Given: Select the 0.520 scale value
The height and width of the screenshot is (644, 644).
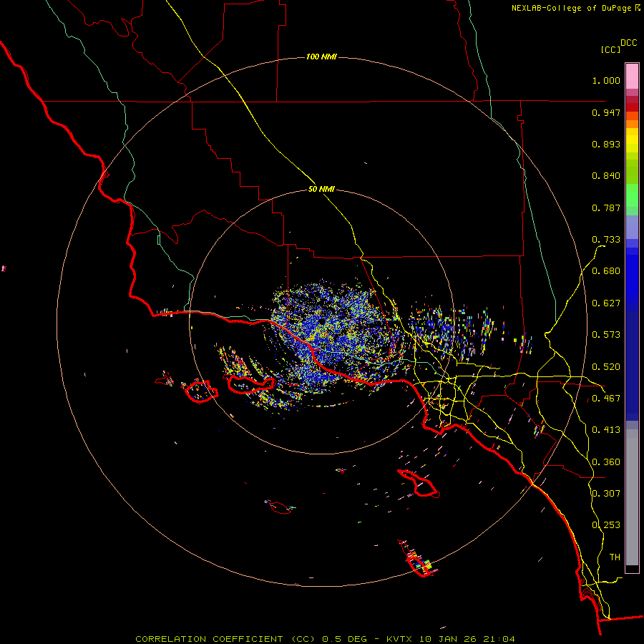Looking at the screenshot, I should point(606,367).
